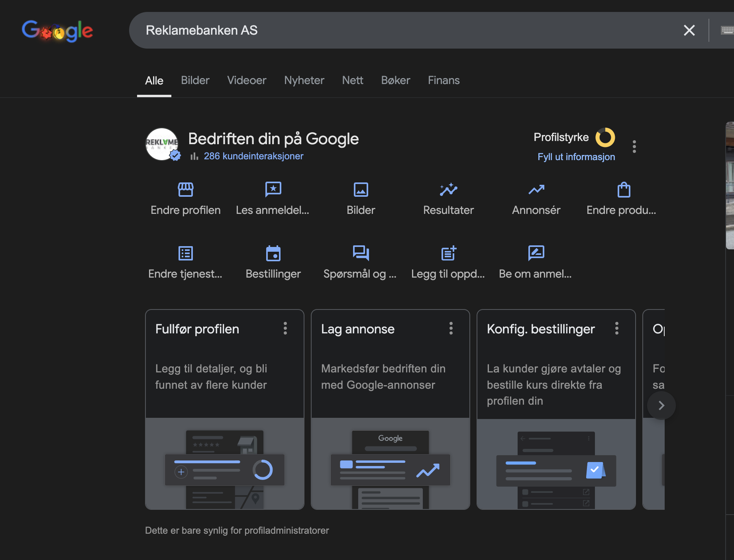The image size is (734, 560).
Task: Open Les anmeldelser review icon
Action: 273,190
